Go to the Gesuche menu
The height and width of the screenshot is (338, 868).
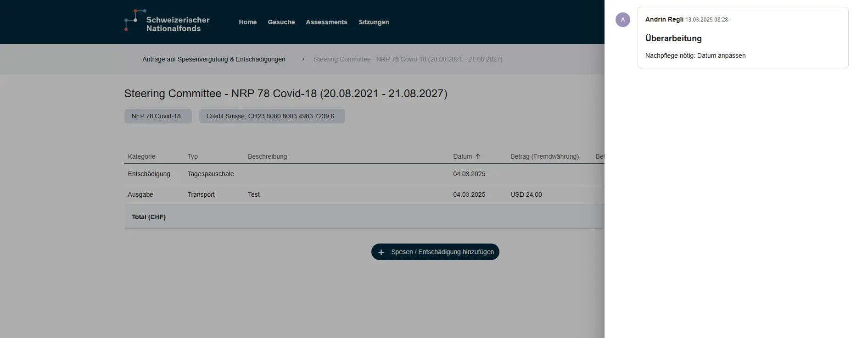[281, 22]
